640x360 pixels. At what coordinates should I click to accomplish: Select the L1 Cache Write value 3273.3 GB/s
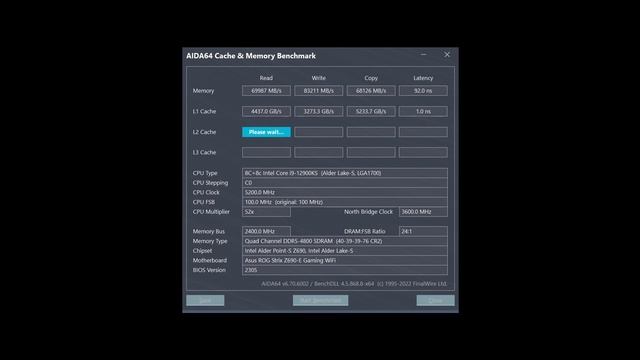tap(319, 111)
